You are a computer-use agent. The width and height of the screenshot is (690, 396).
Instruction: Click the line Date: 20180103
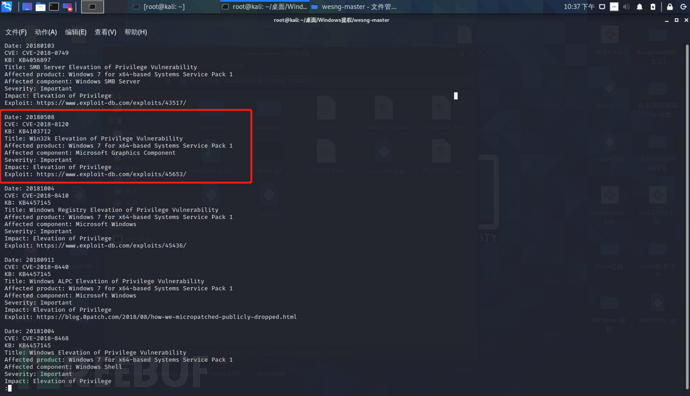[x=29, y=46]
